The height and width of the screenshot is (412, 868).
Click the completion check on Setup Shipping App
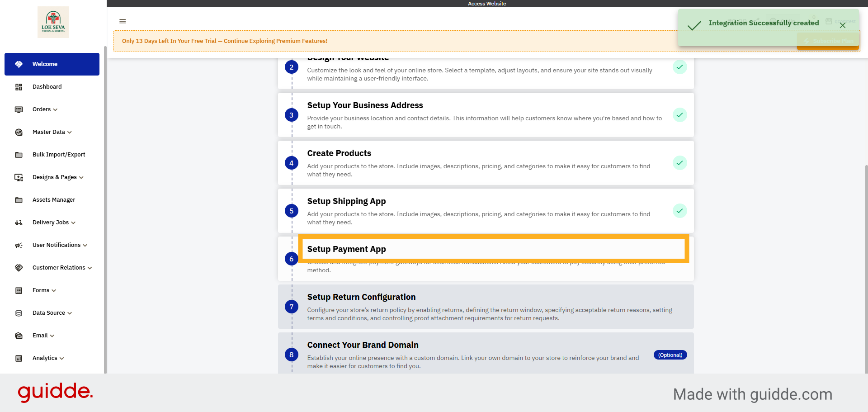(680, 211)
